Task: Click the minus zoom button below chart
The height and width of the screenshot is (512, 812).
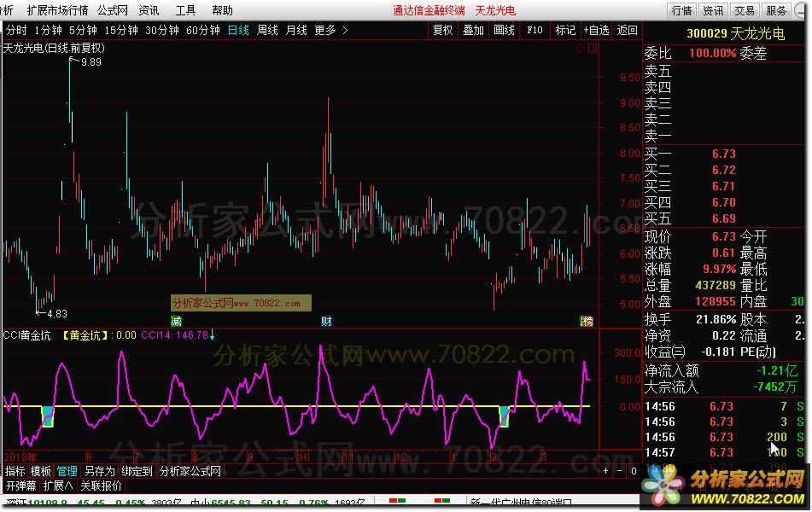Action: point(619,471)
